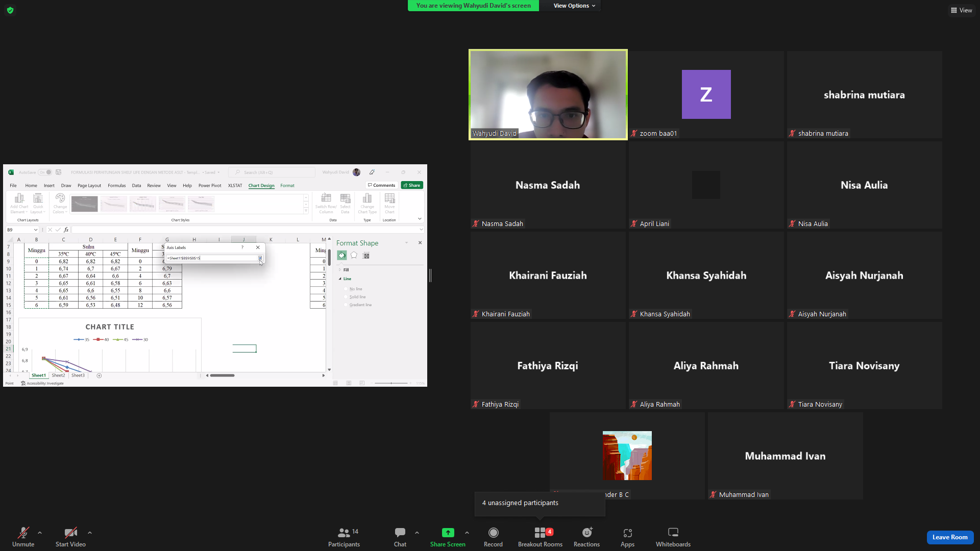This screenshot has width=980, height=551.
Task: Toggle the AutoSave switch
Action: 45,172
